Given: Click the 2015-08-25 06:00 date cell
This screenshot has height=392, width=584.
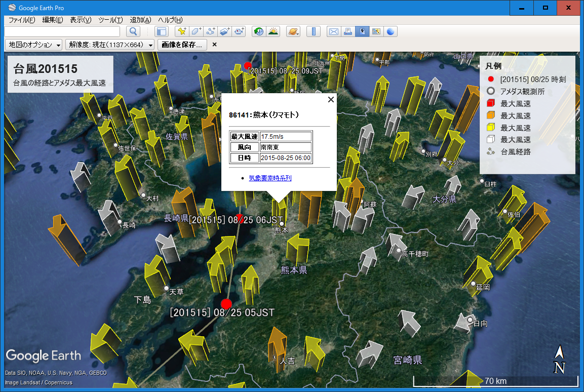Looking at the screenshot, I should [286, 158].
